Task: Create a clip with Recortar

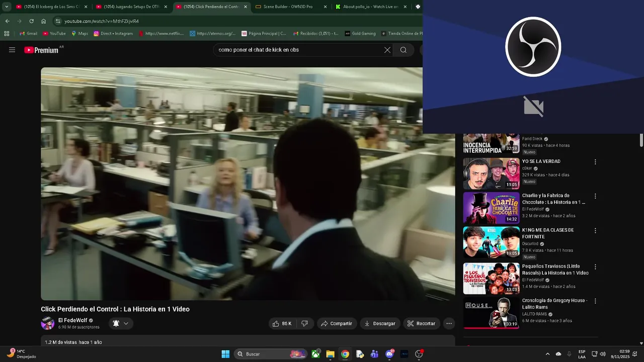Action: 422,323
